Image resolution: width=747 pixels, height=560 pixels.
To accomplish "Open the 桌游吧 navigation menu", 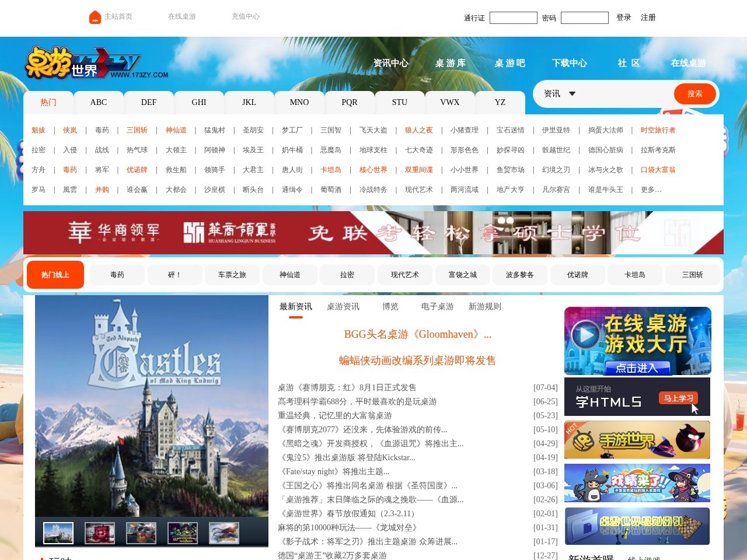I will pos(510,63).
